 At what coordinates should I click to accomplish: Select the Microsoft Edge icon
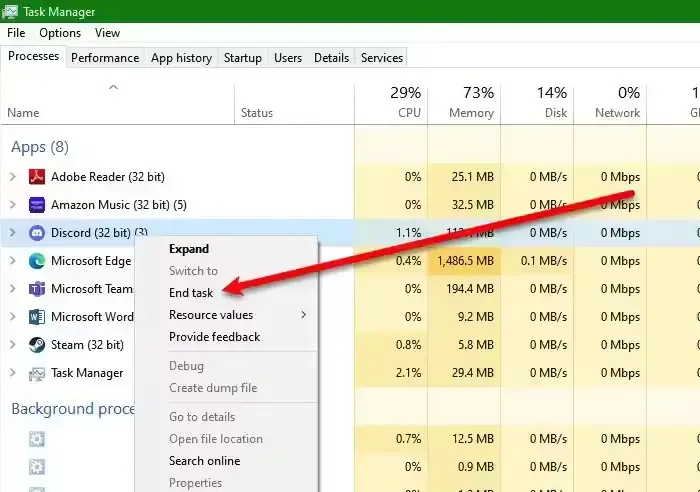37,261
